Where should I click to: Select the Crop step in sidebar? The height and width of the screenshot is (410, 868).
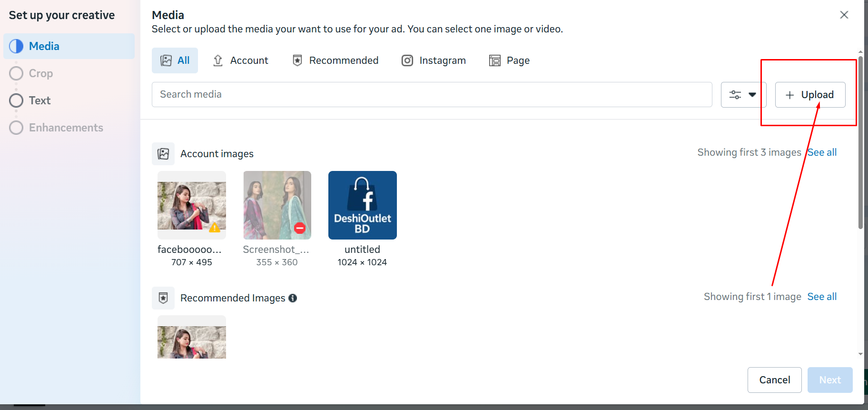point(40,73)
